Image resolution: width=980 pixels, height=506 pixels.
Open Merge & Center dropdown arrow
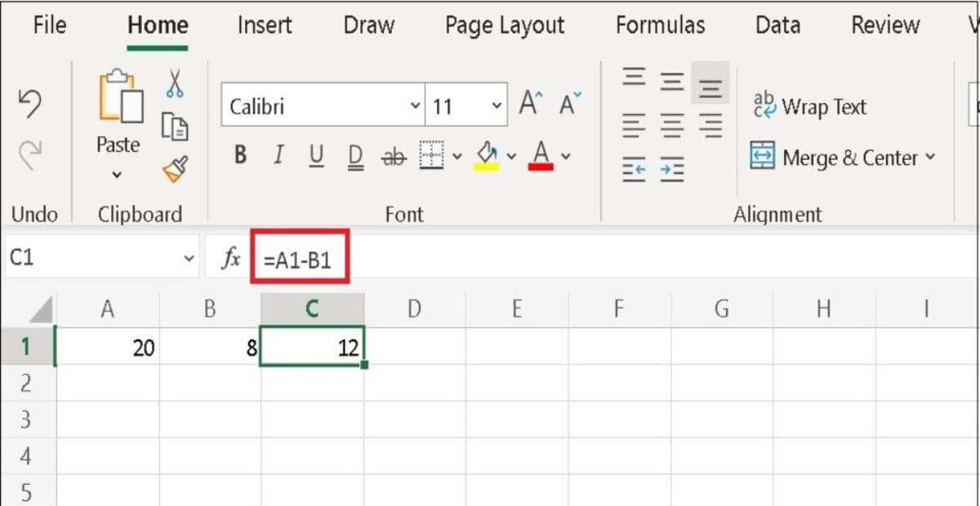(930, 158)
